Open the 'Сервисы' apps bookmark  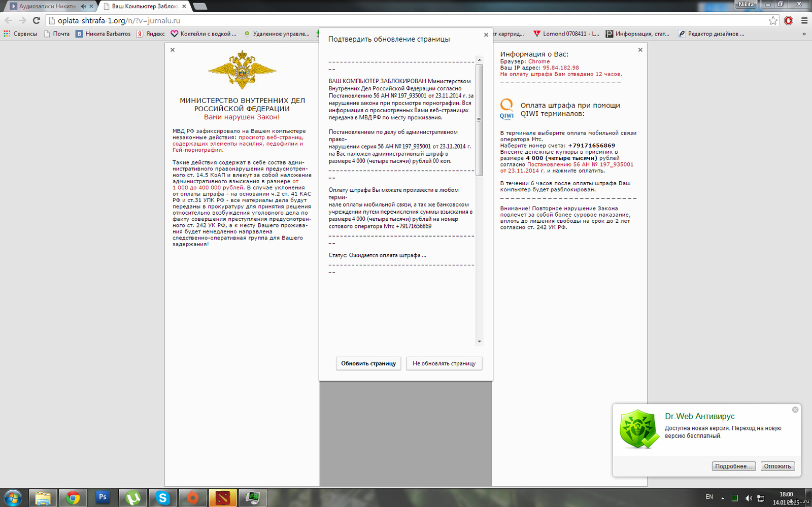(x=21, y=34)
